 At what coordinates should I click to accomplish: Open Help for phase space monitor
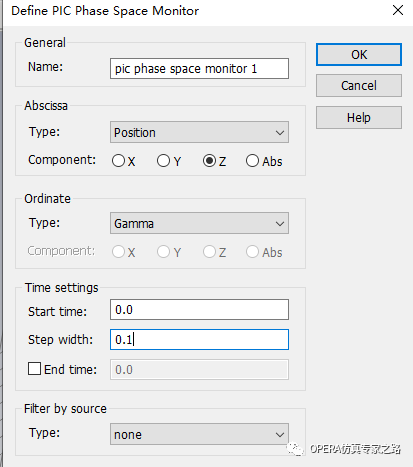[x=359, y=118]
